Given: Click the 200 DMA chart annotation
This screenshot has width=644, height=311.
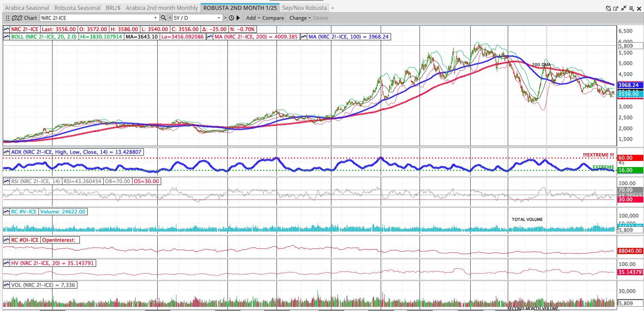Looking at the screenshot, I should coord(541,65).
